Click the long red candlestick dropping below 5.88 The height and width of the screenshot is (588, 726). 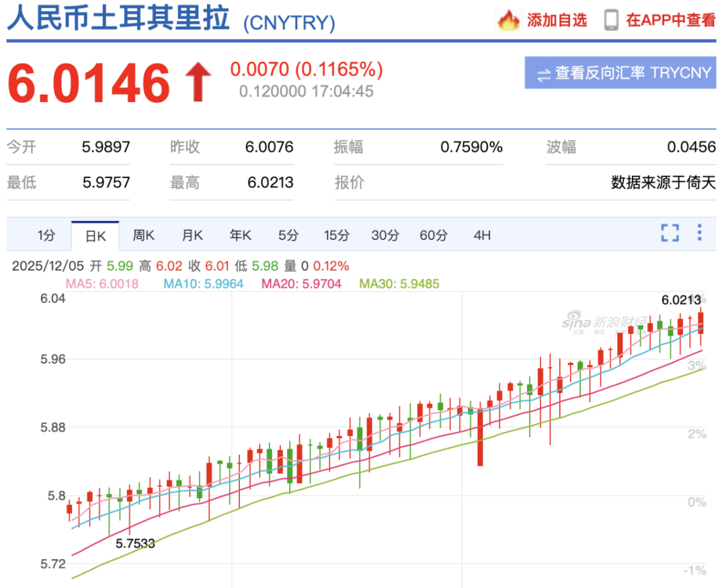[480, 435]
